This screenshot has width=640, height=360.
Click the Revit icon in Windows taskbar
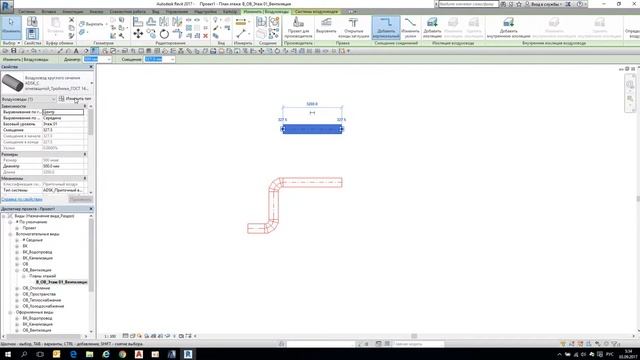coord(188,354)
